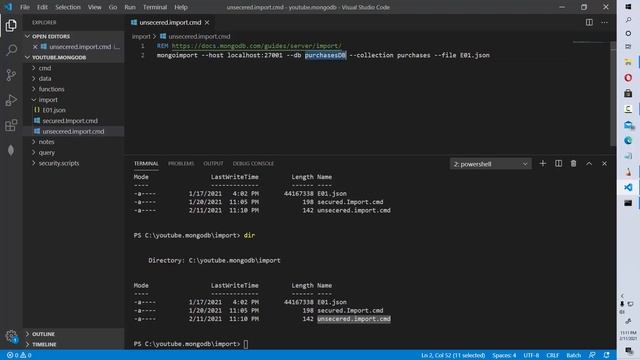Open the Help menu

tap(181, 7)
